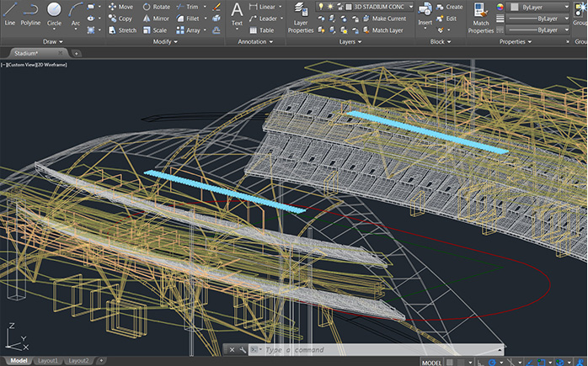
Task: Toggle the MODEL space status bar button
Action: pyautogui.click(x=431, y=363)
